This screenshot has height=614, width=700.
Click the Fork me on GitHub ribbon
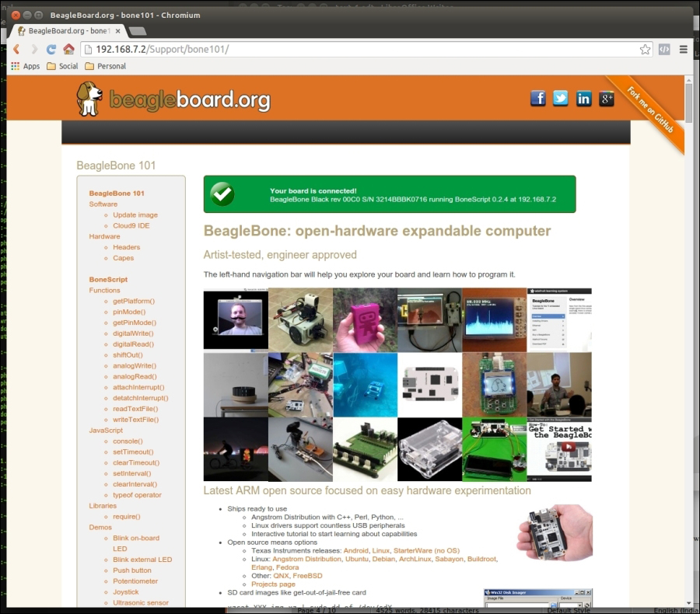pos(649,110)
